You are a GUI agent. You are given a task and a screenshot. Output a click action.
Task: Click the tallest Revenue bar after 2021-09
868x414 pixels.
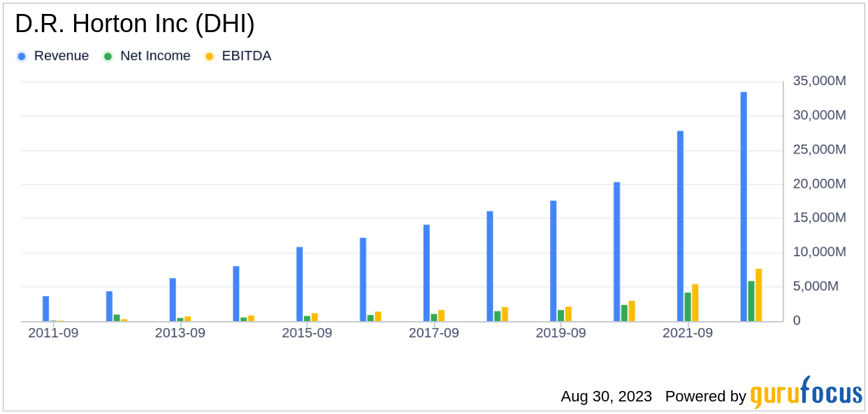[x=744, y=207]
